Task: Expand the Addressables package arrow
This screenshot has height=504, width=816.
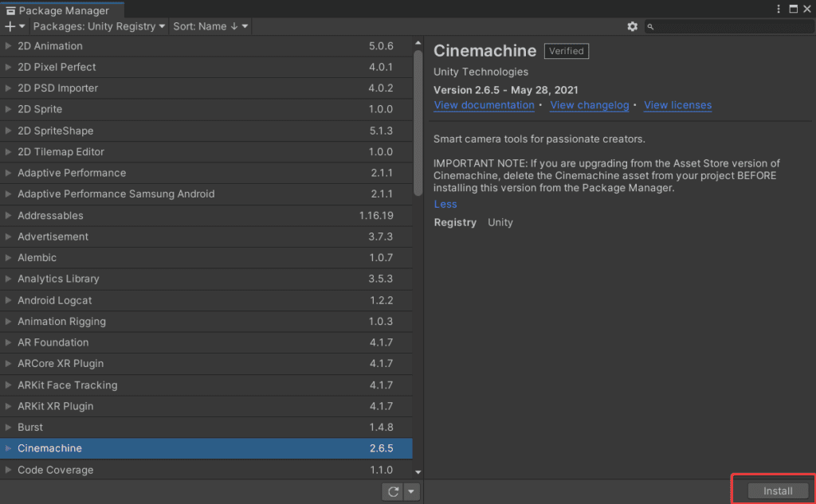Action: 8,215
